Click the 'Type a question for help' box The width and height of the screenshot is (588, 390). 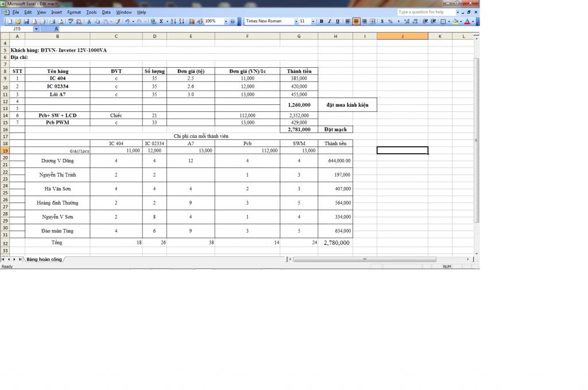(x=426, y=12)
